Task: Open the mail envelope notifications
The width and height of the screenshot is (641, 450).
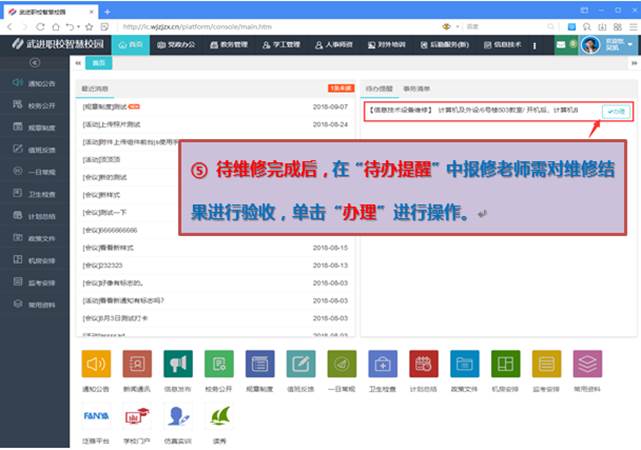Action: 561,45
